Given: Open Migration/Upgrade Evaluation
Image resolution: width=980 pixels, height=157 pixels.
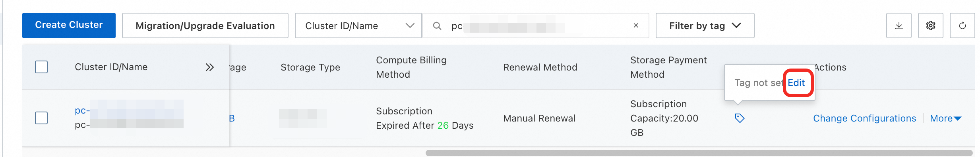Looking at the screenshot, I should tap(205, 26).
